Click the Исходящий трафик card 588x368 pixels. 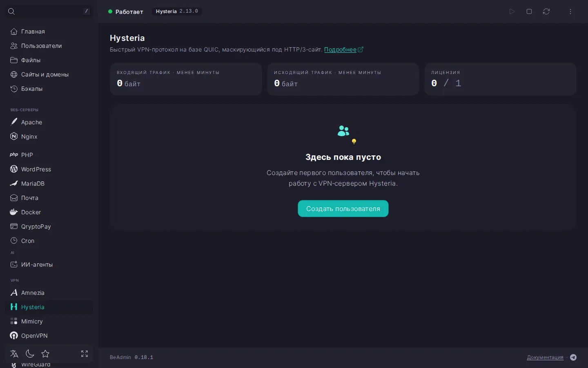click(343, 79)
